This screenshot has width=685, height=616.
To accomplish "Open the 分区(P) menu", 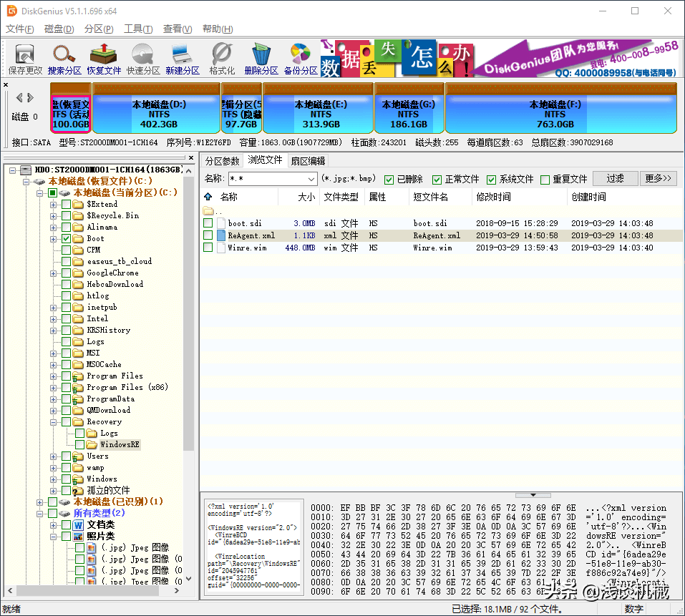I will click(x=99, y=29).
